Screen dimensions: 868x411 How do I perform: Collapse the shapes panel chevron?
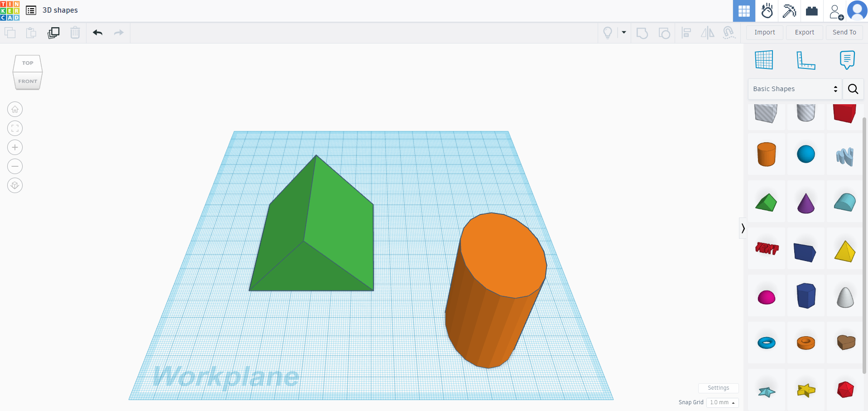coord(743,228)
